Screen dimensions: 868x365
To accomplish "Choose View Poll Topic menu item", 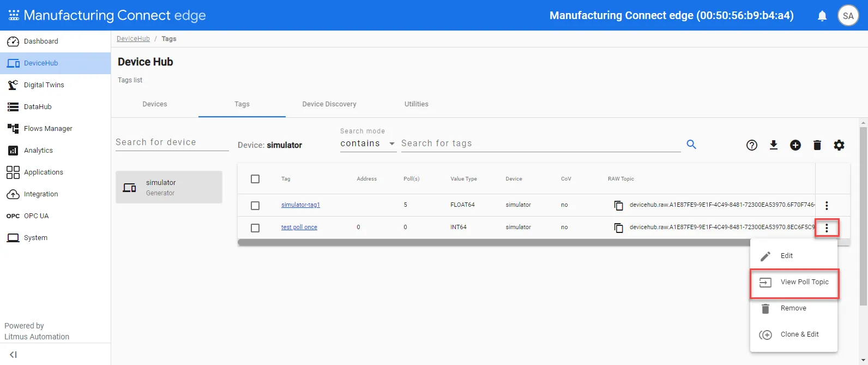I will click(x=794, y=283).
